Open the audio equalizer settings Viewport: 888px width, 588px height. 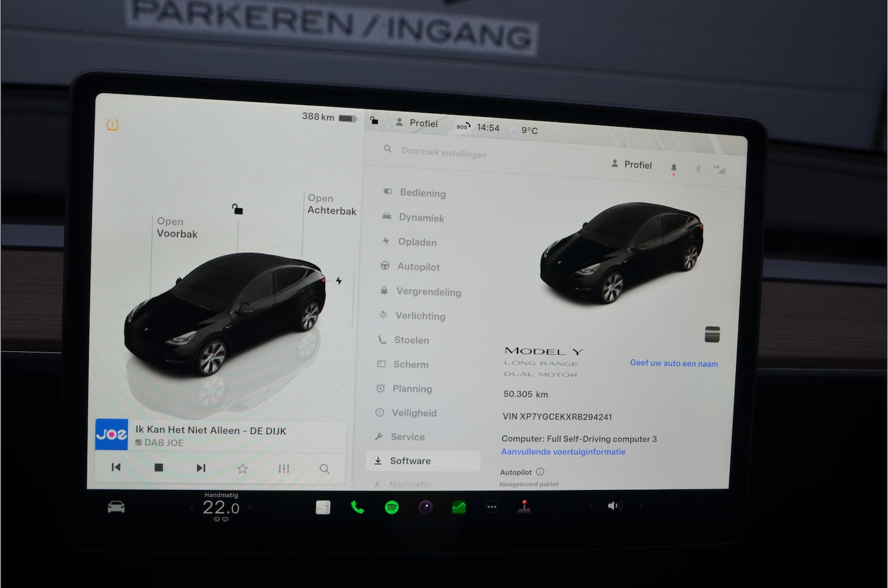[284, 469]
